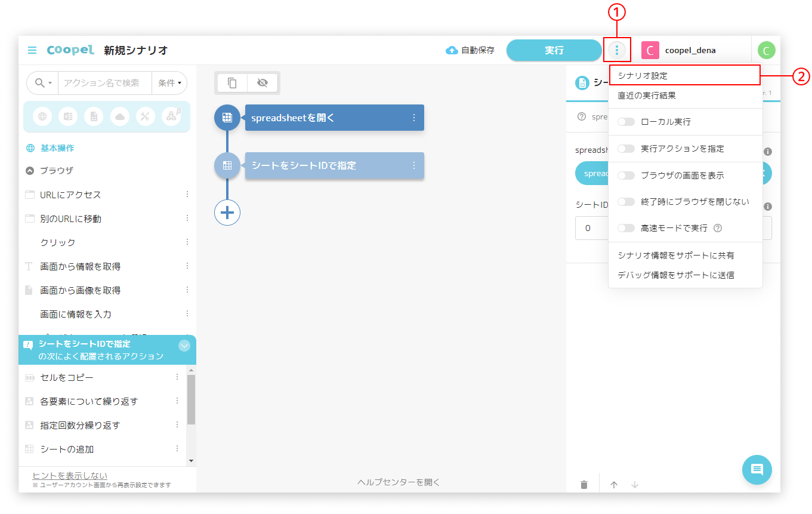Open the hamburger menu beside the Coopel logo
The width and height of the screenshot is (812, 514).
(x=32, y=50)
